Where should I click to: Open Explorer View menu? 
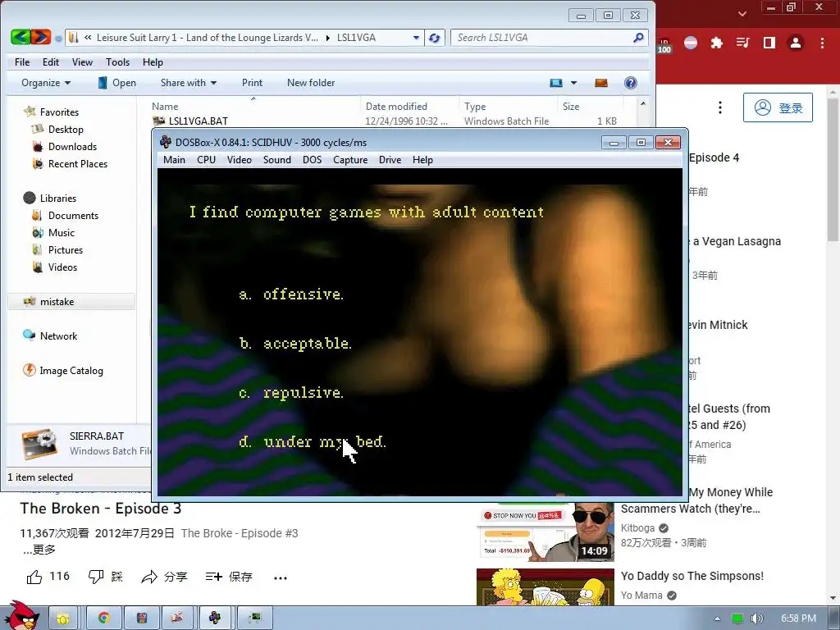pos(83,62)
